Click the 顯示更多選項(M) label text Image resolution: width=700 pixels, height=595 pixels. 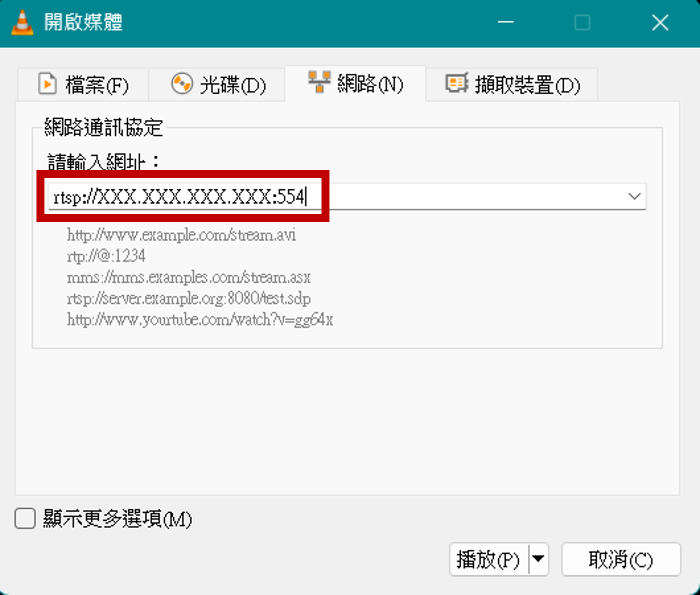click(x=117, y=519)
